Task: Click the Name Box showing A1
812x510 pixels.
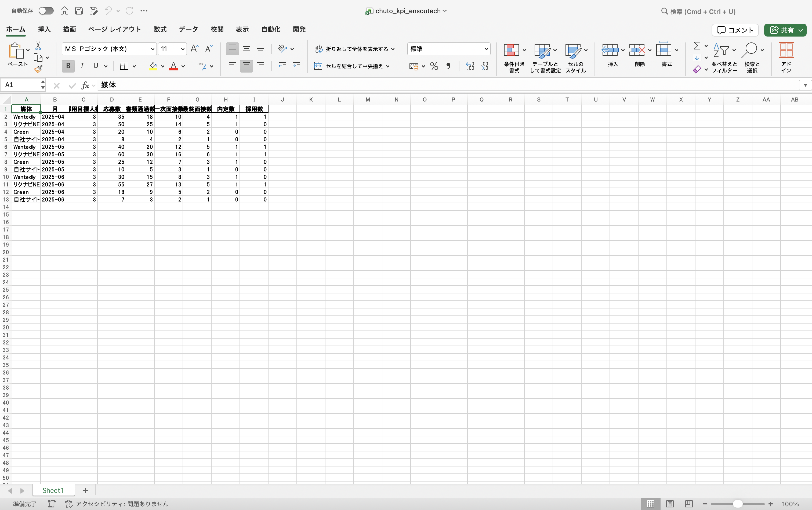Action: pyautogui.click(x=20, y=85)
